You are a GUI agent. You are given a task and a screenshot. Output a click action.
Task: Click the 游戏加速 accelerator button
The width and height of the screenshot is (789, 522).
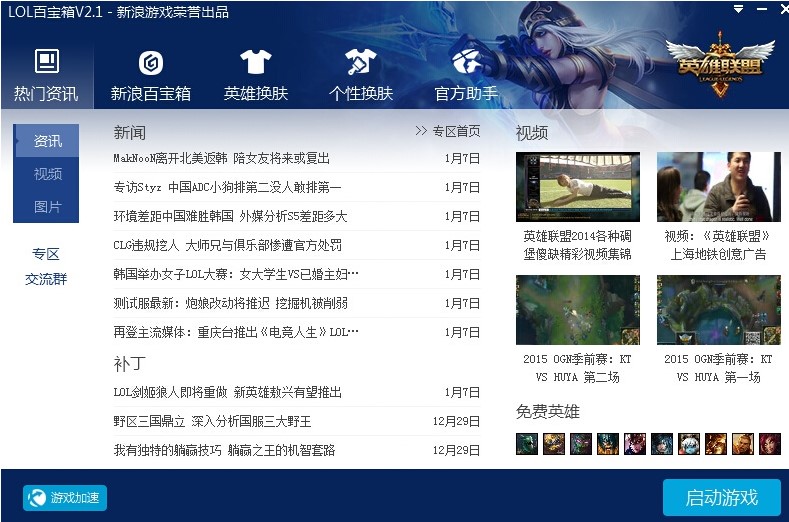64,498
